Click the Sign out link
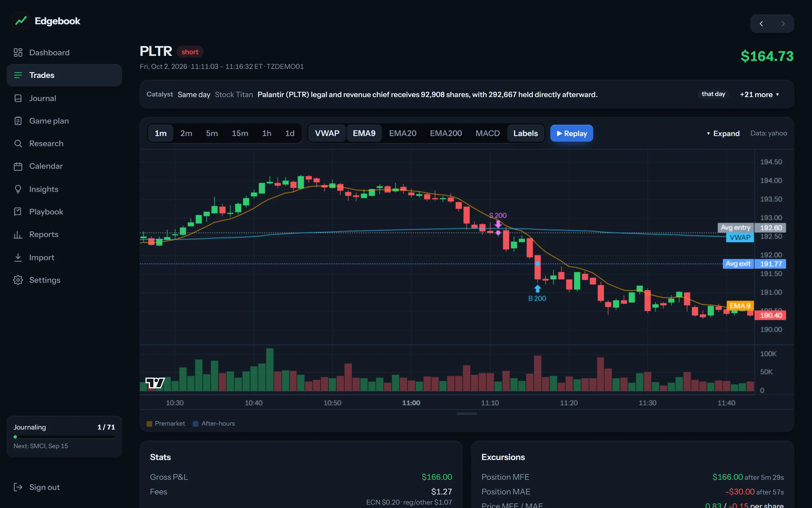Screen dimensions: 812x508 tap(64, 487)
